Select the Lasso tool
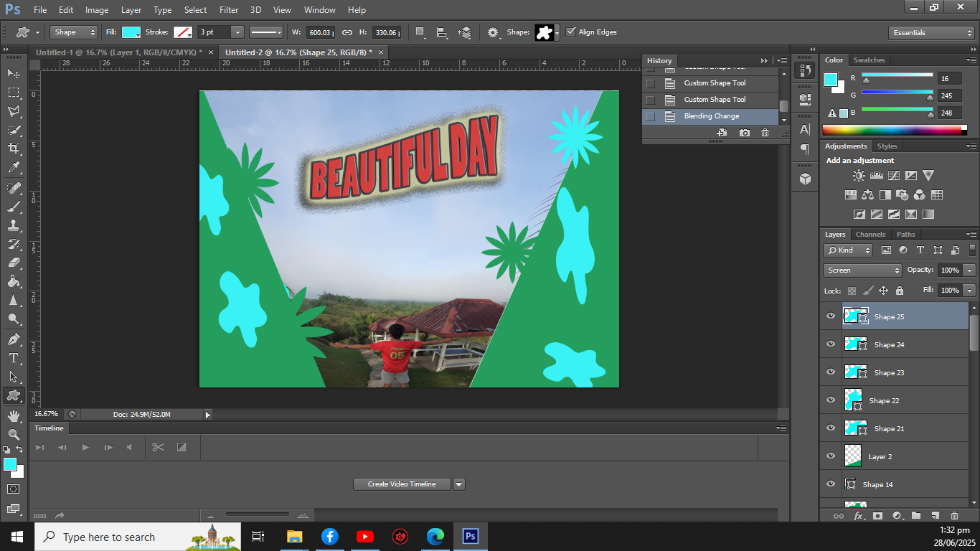 tap(14, 110)
